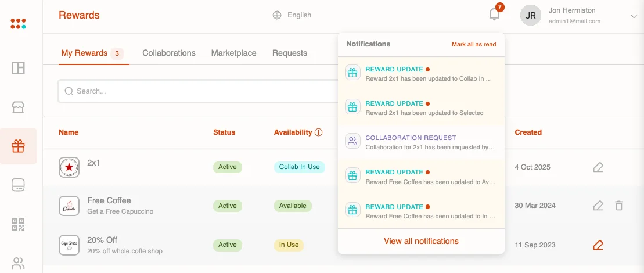
Task: Sort by Availability column header
Action: click(293, 132)
